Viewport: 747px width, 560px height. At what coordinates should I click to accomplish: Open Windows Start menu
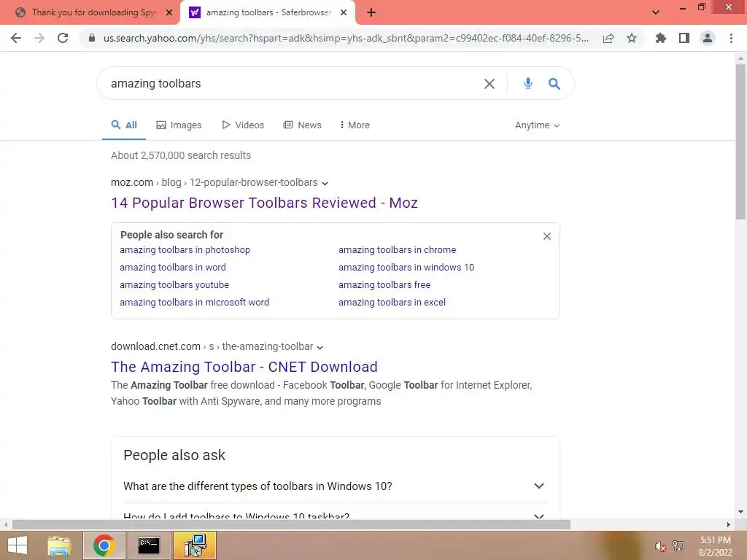pyautogui.click(x=18, y=545)
